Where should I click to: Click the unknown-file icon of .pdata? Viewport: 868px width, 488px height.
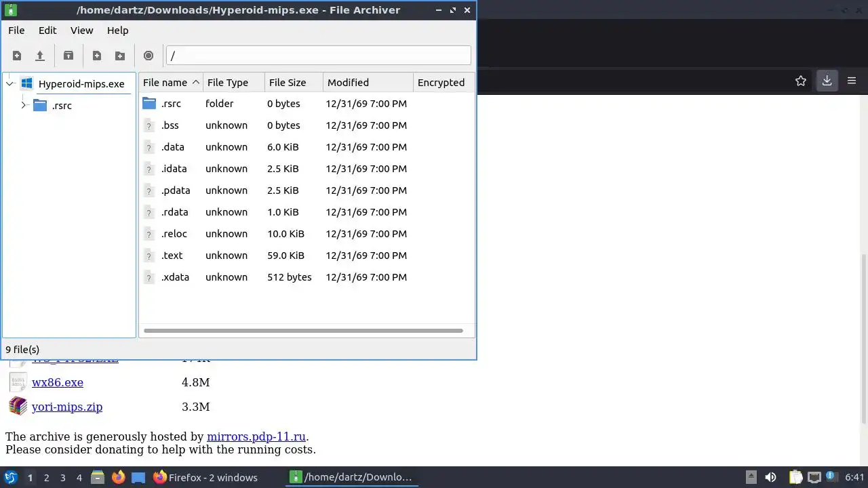149,190
